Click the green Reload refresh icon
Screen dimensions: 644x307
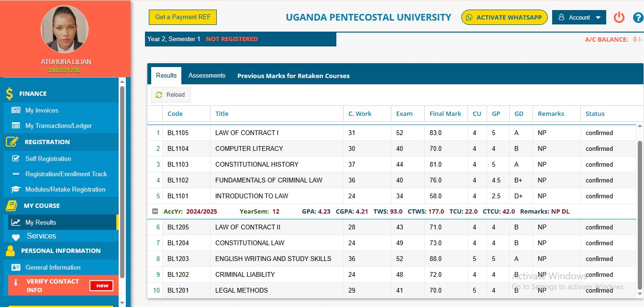click(159, 95)
